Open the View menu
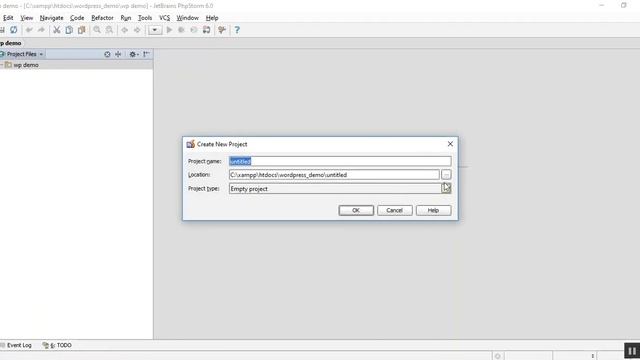 27,18
